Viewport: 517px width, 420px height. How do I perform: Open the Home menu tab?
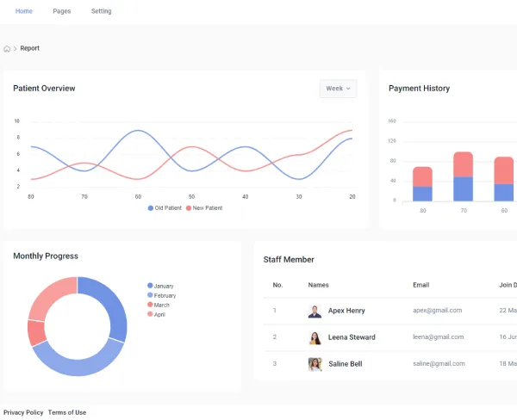[24, 11]
